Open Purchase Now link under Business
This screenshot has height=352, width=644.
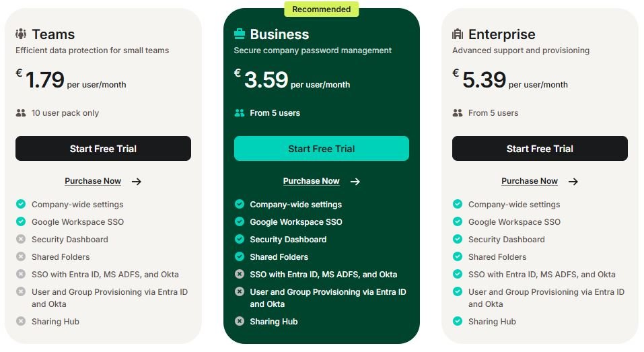(312, 181)
